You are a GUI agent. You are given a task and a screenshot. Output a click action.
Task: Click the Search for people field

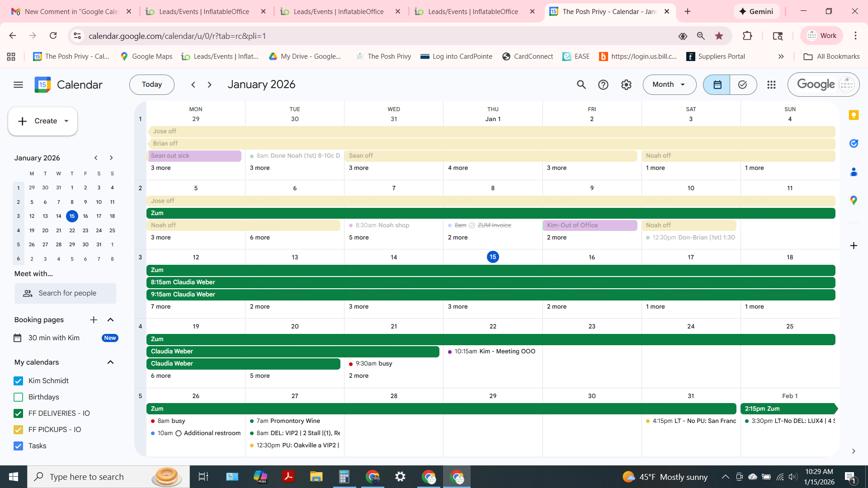[x=67, y=293]
